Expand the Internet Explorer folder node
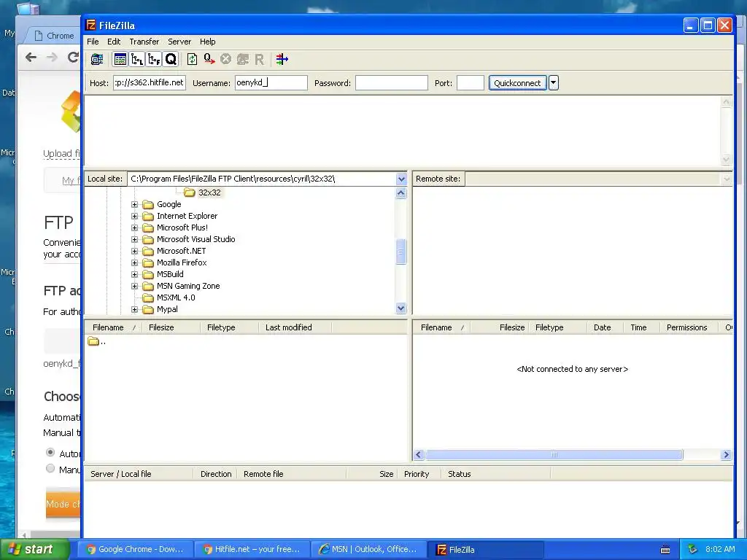This screenshot has width=747, height=560. tap(135, 216)
